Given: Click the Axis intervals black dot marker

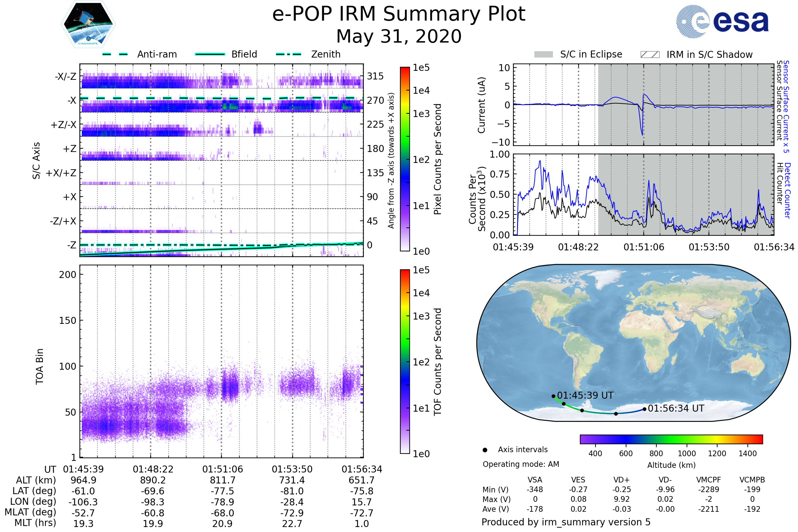Looking at the screenshot, I should [485, 450].
